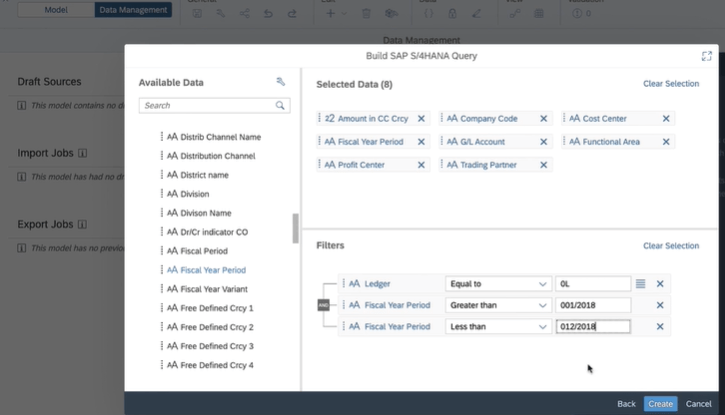The image size is (725, 415).
Task: Toggle the AND filter operator
Action: click(x=324, y=305)
